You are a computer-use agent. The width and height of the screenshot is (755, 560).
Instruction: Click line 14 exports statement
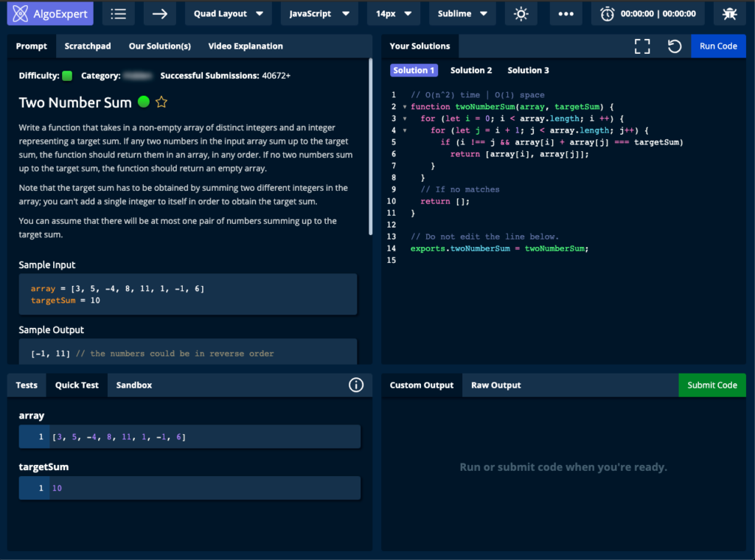coord(499,248)
